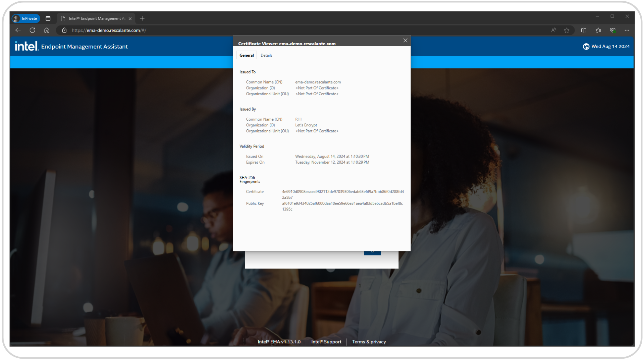The width and height of the screenshot is (644, 362).
Task: Click the Expires On date value
Action: pos(332,162)
